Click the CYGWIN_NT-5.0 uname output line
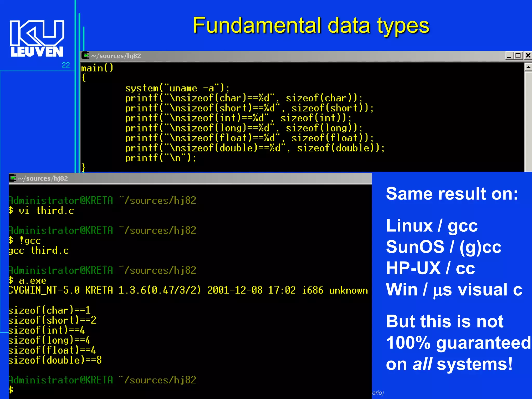This screenshot has width=532, height=399. (x=188, y=290)
